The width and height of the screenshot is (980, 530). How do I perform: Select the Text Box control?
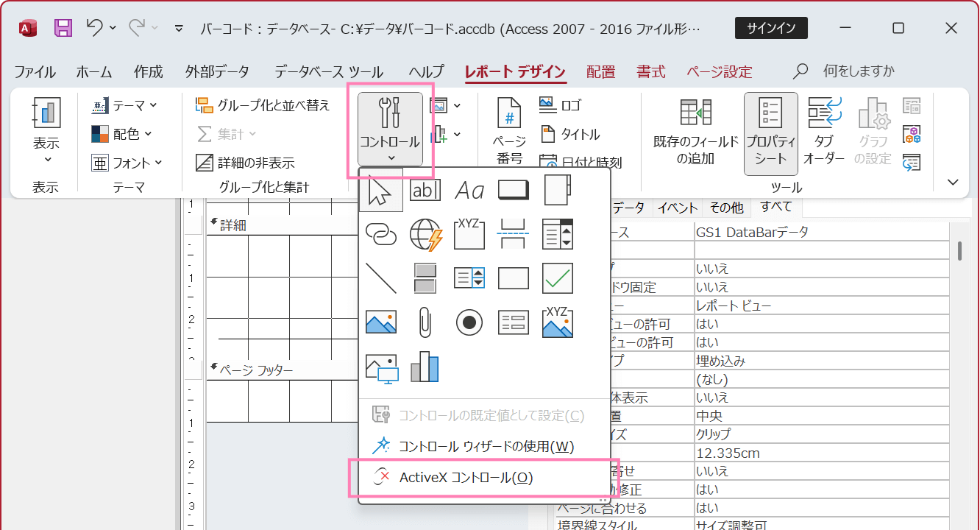(425, 190)
